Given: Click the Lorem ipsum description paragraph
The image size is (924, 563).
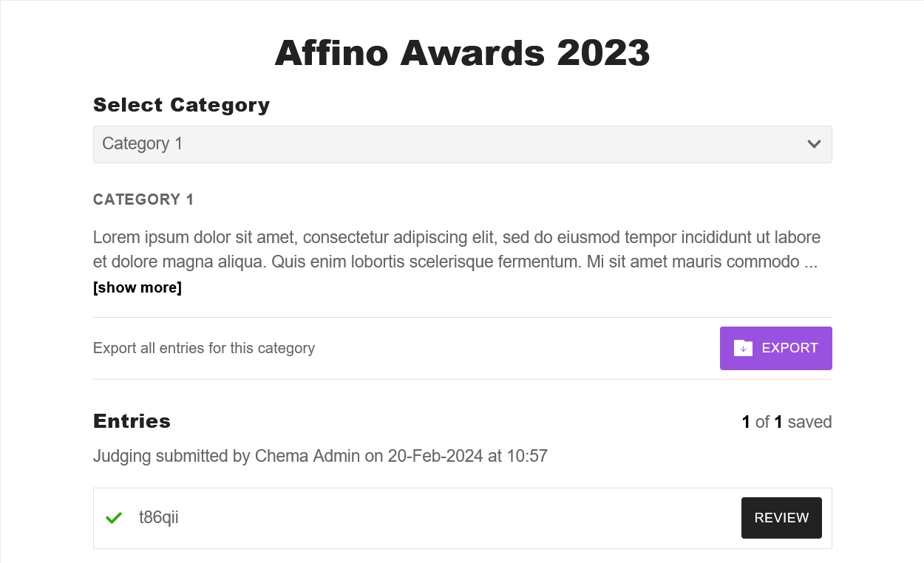Looking at the screenshot, I should (456, 249).
